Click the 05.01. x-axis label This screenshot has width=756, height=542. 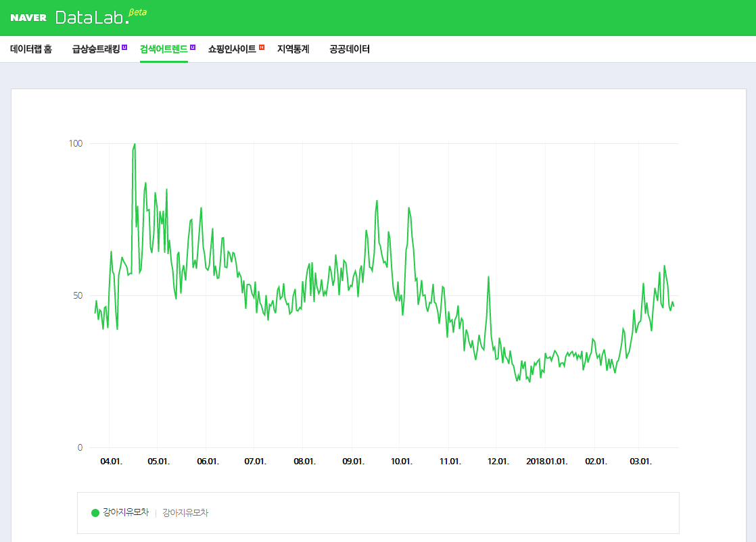tap(159, 462)
